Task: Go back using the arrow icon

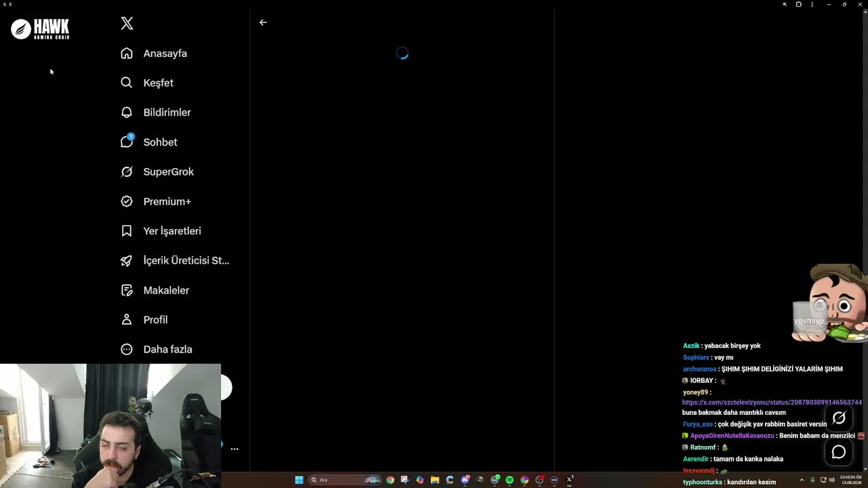Action: [x=263, y=22]
